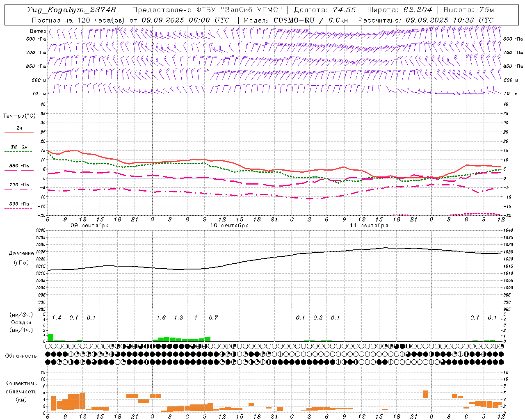Click the '2м' temperature legend entry
Screen dimensions: 525x420
tap(19, 128)
